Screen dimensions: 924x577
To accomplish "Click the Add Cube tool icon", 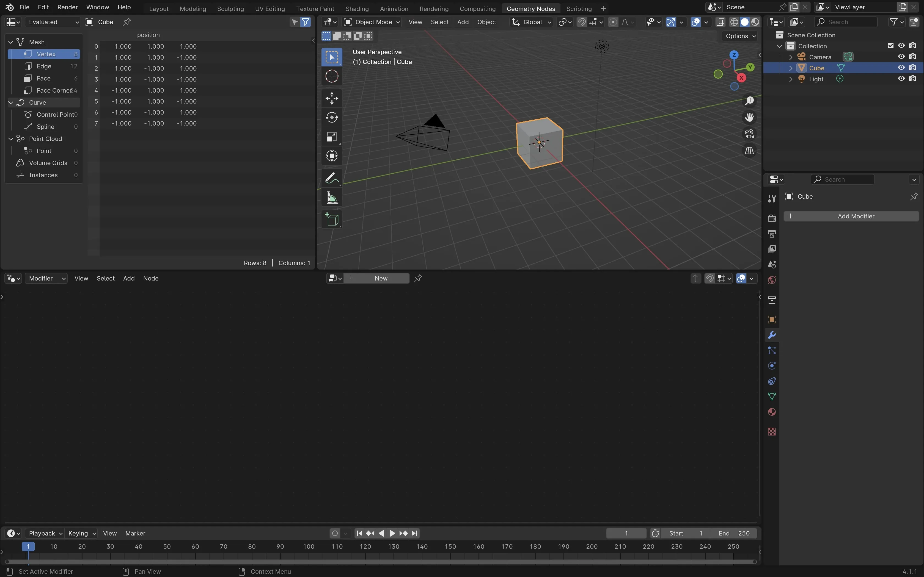I will (331, 220).
